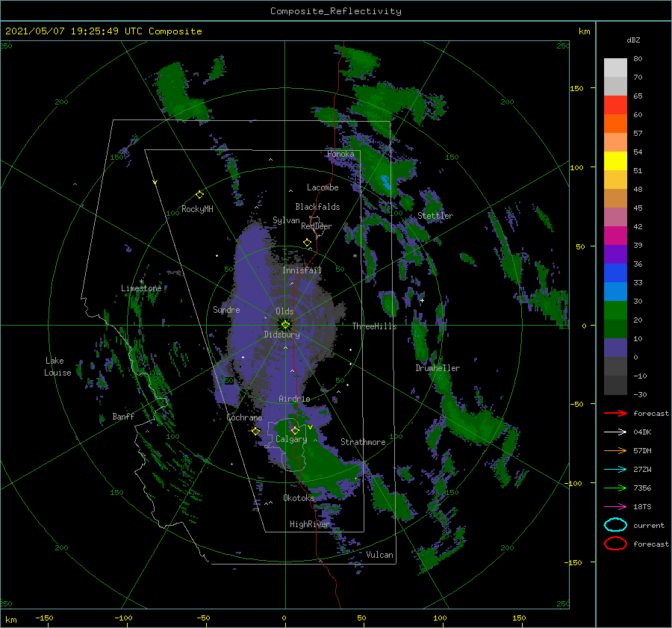Select the slate purple 0-10 dBZ swatch
The height and width of the screenshot is (628, 672).
(615, 347)
